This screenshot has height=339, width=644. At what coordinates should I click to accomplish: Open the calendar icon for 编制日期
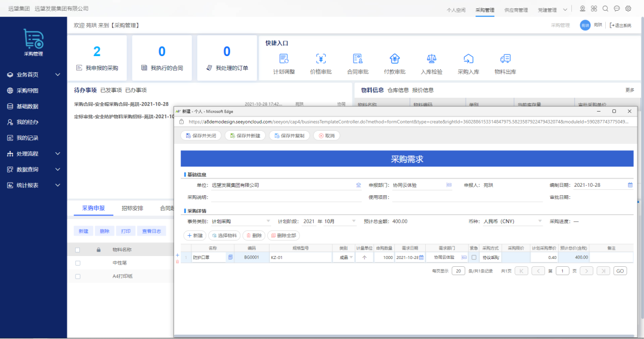(x=630, y=186)
